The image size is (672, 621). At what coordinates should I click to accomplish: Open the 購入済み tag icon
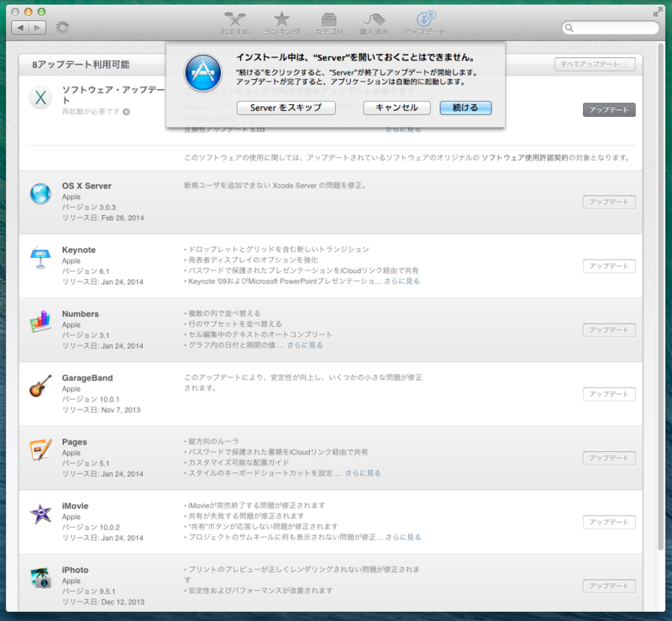374,24
